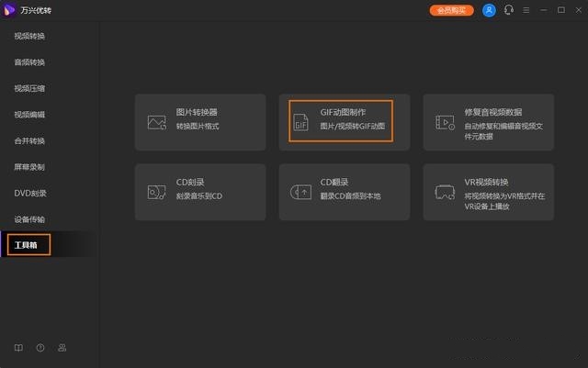Open the user account avatar icon

coord(489,10)
